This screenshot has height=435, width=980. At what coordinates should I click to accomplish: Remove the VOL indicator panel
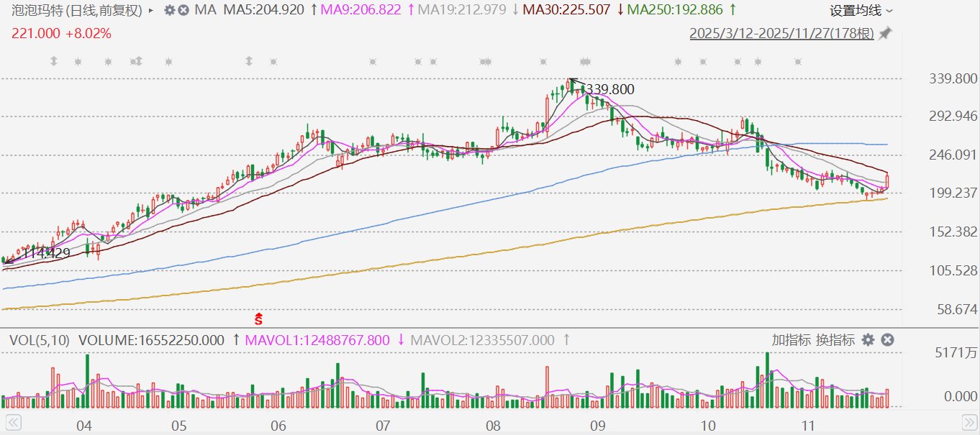point(887,340)
